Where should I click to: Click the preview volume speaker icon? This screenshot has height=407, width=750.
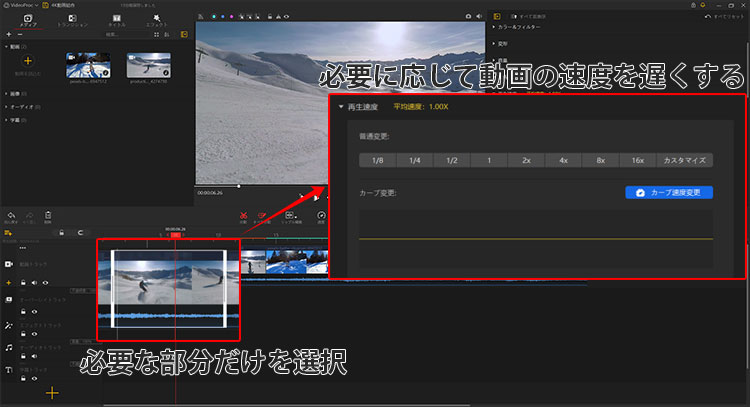[x=479, y=16]
